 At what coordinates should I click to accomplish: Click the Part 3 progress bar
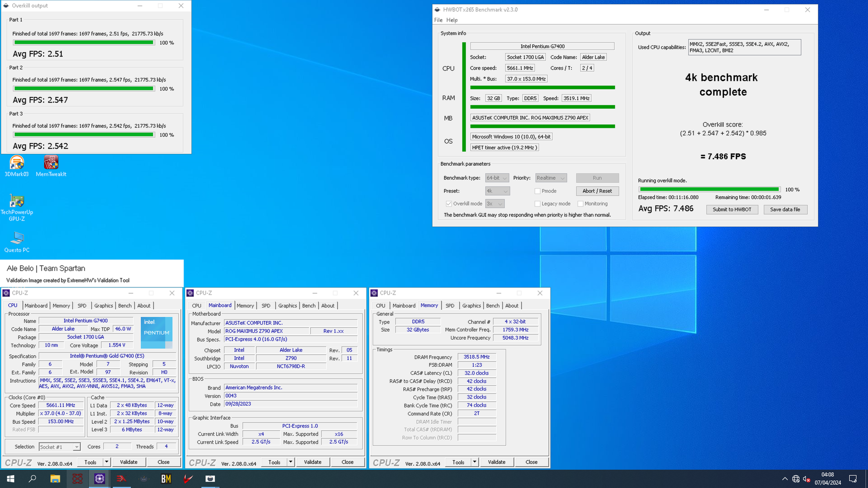point(84,135)
